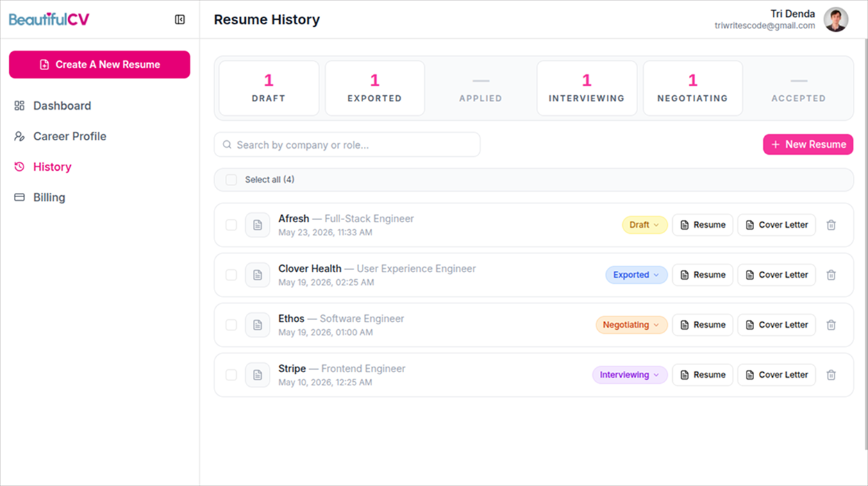Open the user profile avatar
Screen dimensions: 868x486
(836, 19)
